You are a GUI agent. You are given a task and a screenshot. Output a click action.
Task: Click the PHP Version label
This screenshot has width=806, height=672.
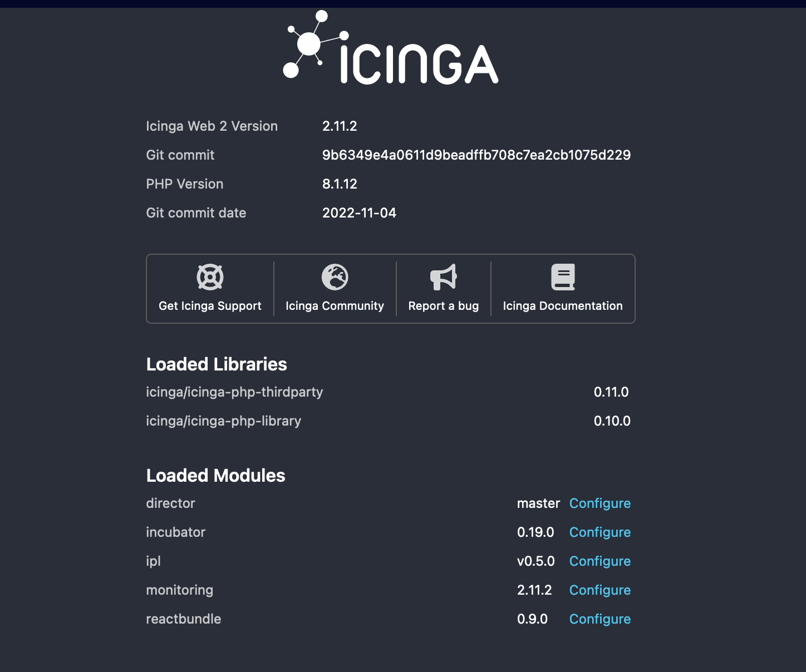[185, 184]
